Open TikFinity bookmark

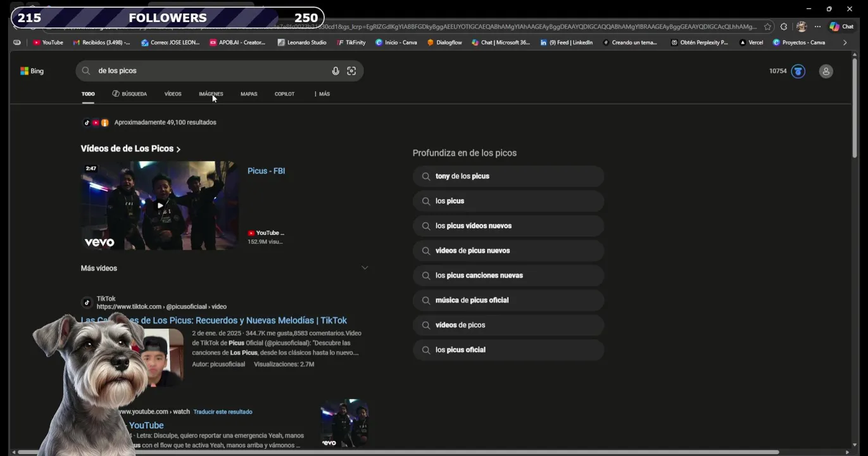351,42
